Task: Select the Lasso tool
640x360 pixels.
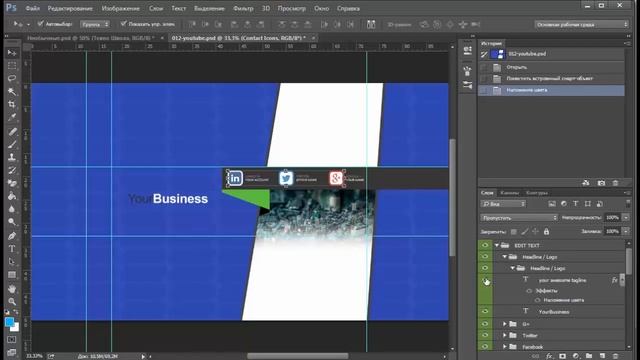Action: pyautogui.click(x=12, y=78)
